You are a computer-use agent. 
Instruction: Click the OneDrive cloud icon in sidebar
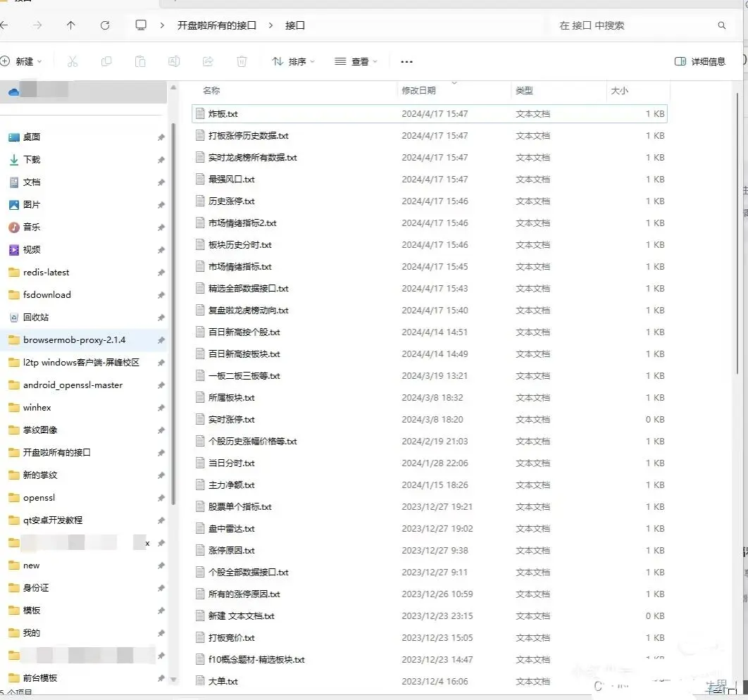click(x=14, y=92)
